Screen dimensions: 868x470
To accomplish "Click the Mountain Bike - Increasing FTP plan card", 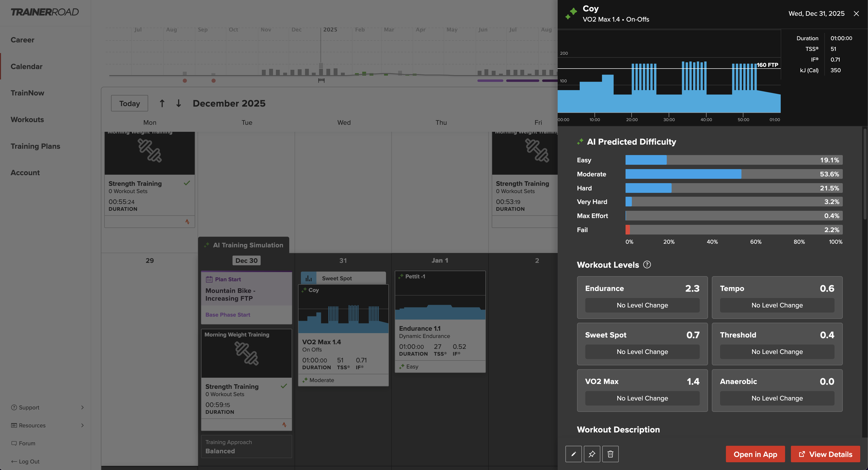I will pos(246,298).
